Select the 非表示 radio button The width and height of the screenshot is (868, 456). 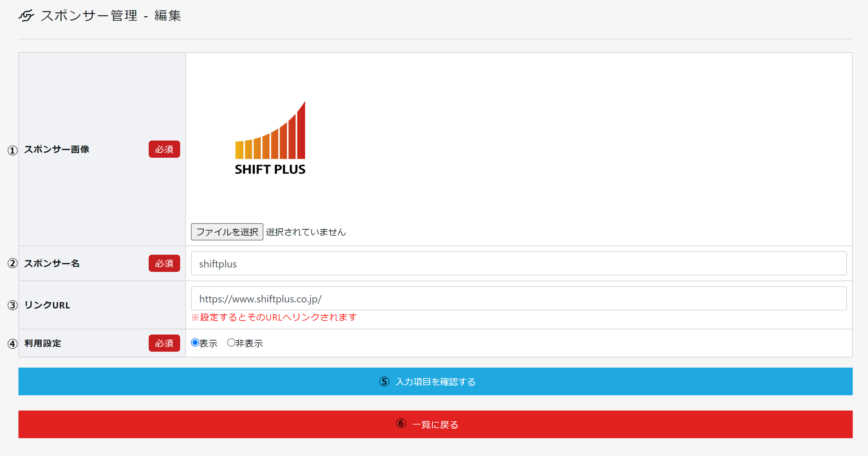coord(231,343)
